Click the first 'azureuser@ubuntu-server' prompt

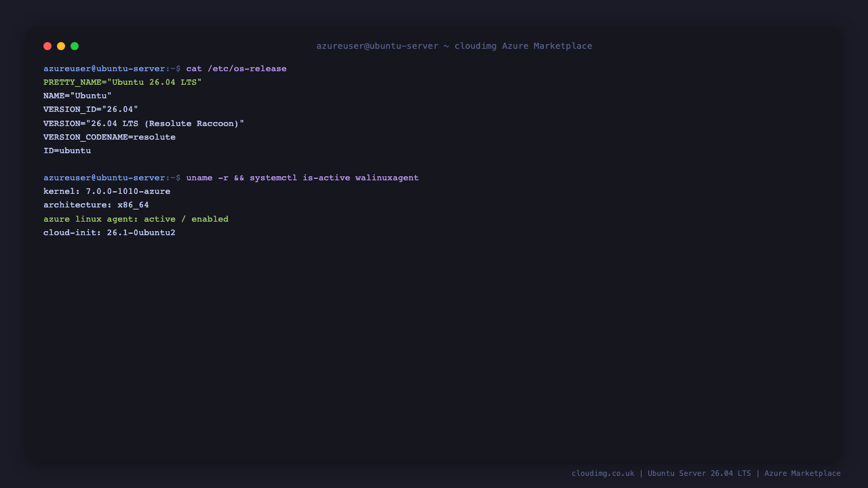(x=104, y=68)
